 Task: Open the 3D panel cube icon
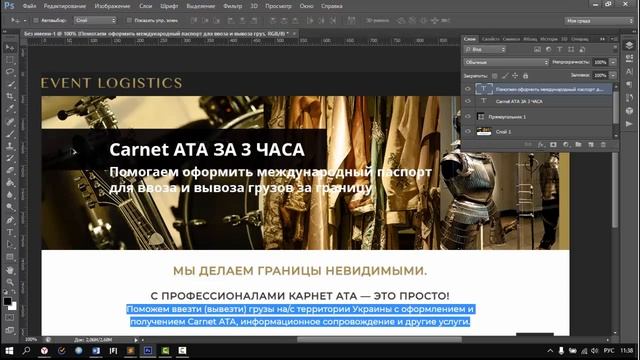tap(629, 111)
